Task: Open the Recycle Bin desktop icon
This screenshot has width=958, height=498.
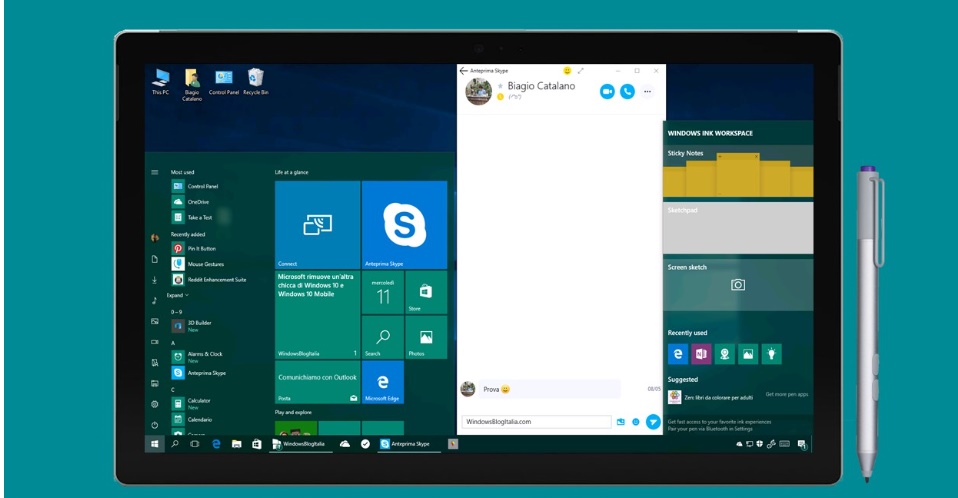Action: click(x=256, y=80)
